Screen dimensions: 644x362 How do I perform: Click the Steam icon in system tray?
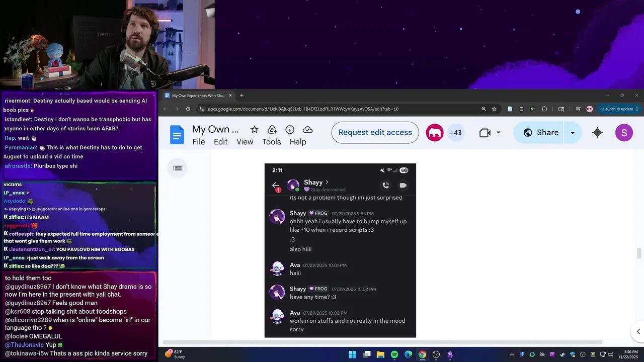(x=562, y=354)
